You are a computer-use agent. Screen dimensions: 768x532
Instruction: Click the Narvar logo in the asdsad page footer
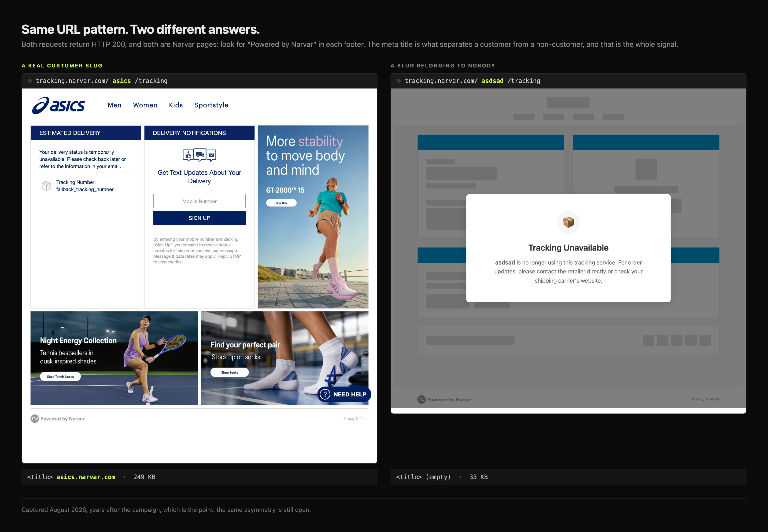[x=421, y=399]
